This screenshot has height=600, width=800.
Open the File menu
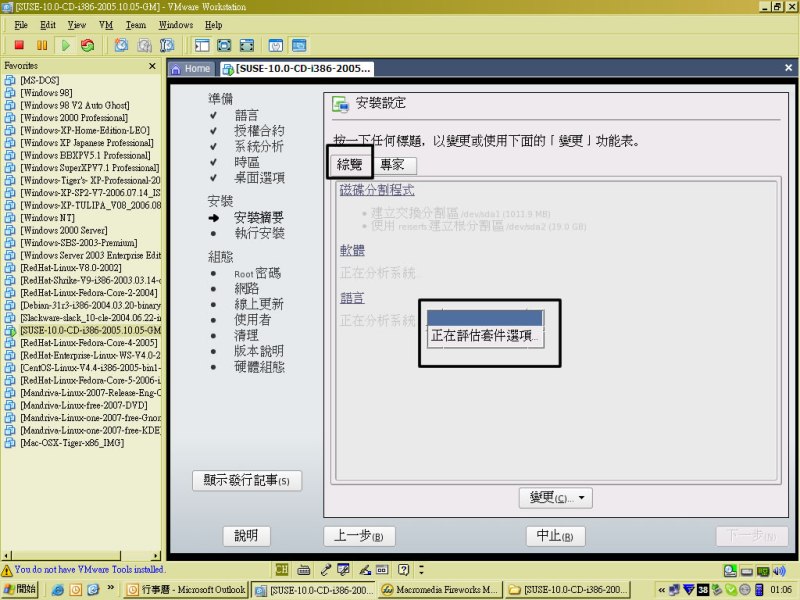[21, 25]
